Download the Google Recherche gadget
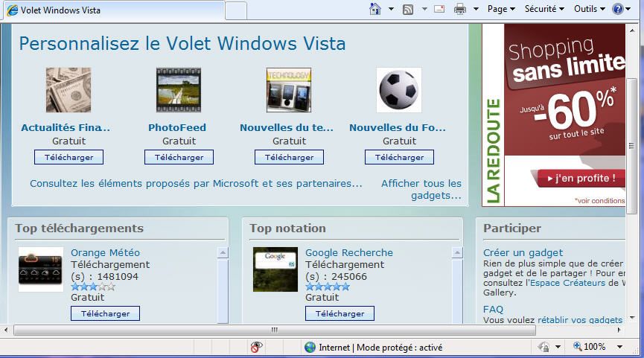This screenshot has width=644, height=358. [339, 313]
